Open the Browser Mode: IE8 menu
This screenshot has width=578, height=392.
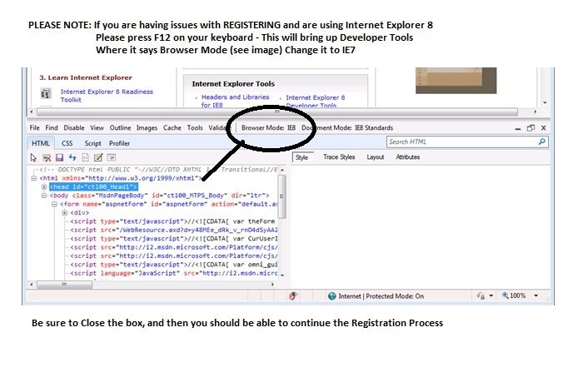(268, 128)
